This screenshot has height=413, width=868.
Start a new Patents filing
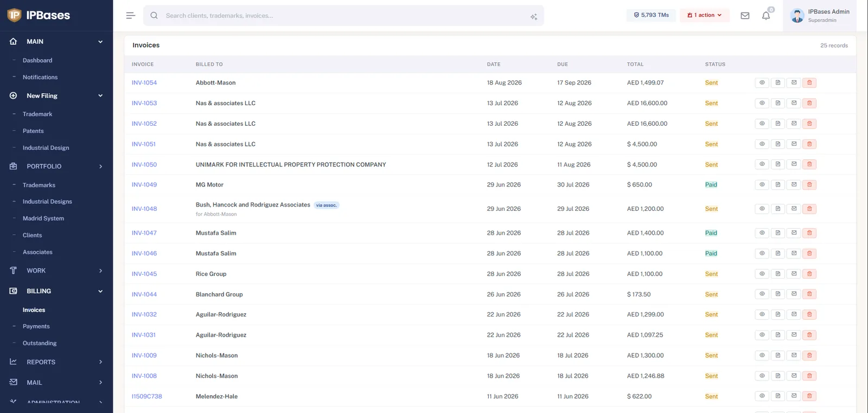coord(33,131)
